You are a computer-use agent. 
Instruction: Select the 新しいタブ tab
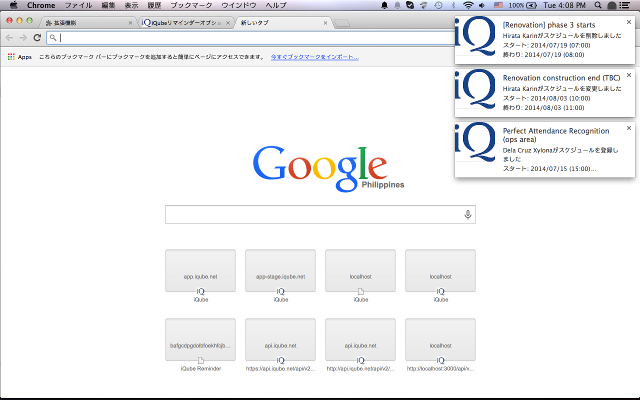coord(282,23)
